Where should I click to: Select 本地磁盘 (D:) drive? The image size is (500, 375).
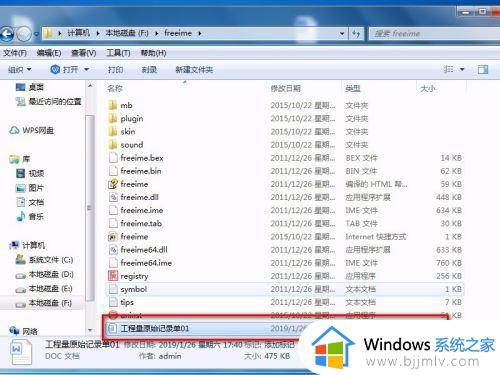click(x=44, y=274)
